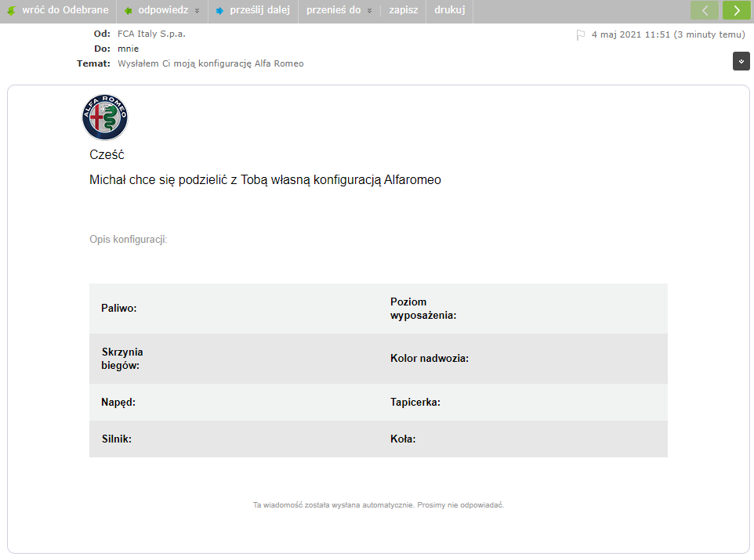Click the Kolor nadwozia table cell
The width and height of the screenshot is (754, 560).
point(524,359)
